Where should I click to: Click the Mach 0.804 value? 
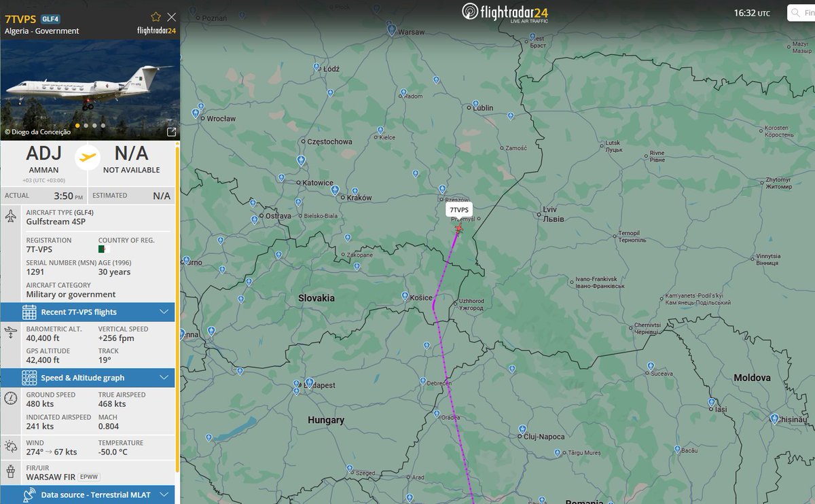click(x=109, y=427)
